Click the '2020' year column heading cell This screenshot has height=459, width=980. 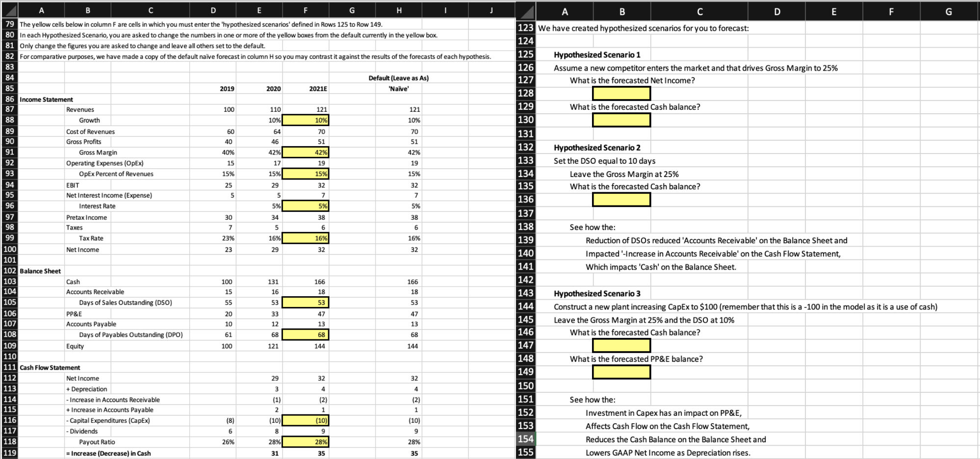(x=274, y=89)
